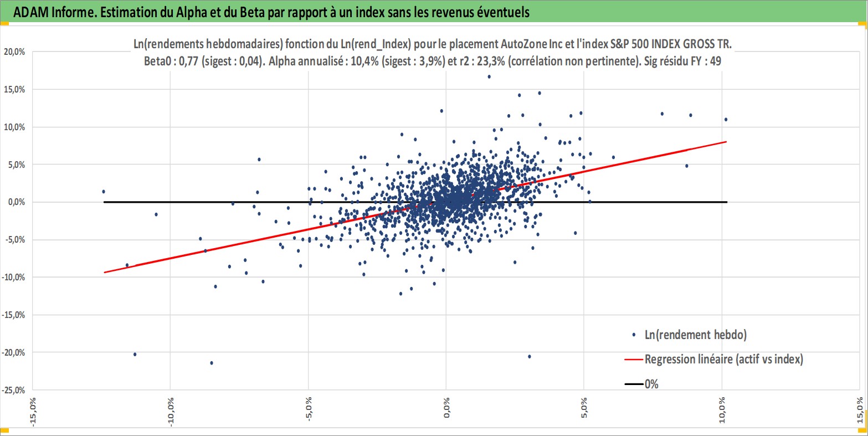This screenshot has height=436, width=868.
Task: Click the '0,0%' label on the vertical axis
Action: tap(16, 202)
